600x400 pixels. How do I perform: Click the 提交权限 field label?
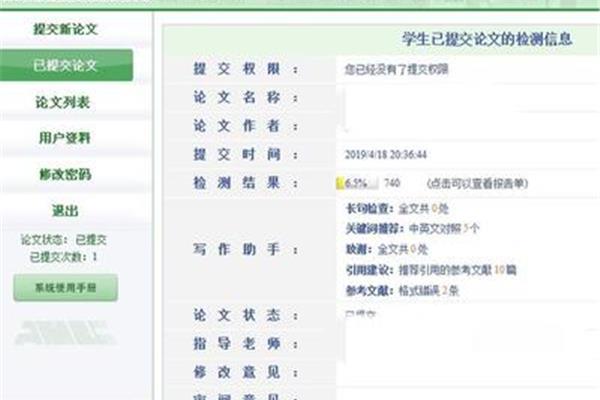click(245, 69)
